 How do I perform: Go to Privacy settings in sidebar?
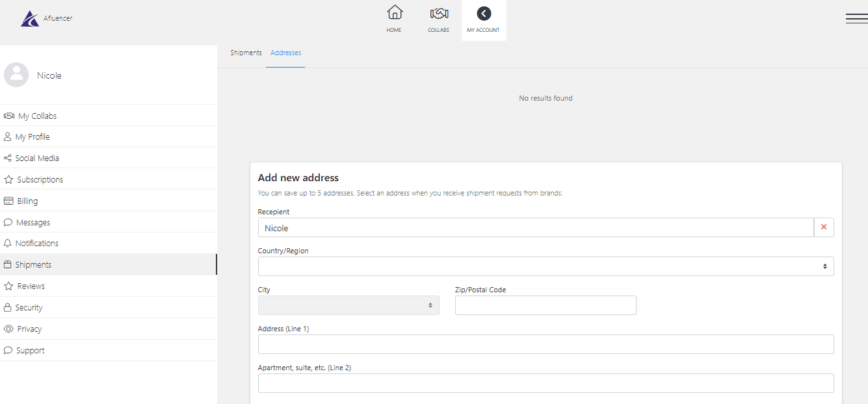29,329
